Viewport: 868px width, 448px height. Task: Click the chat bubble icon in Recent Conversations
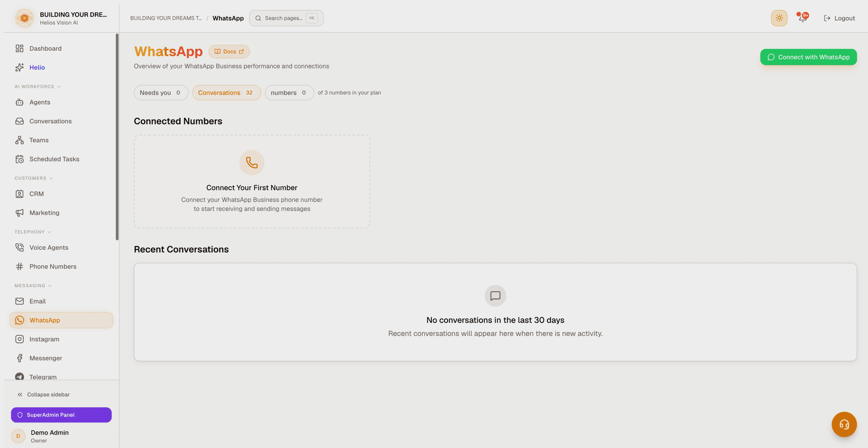pyautogui.click(x=495, y=296)
